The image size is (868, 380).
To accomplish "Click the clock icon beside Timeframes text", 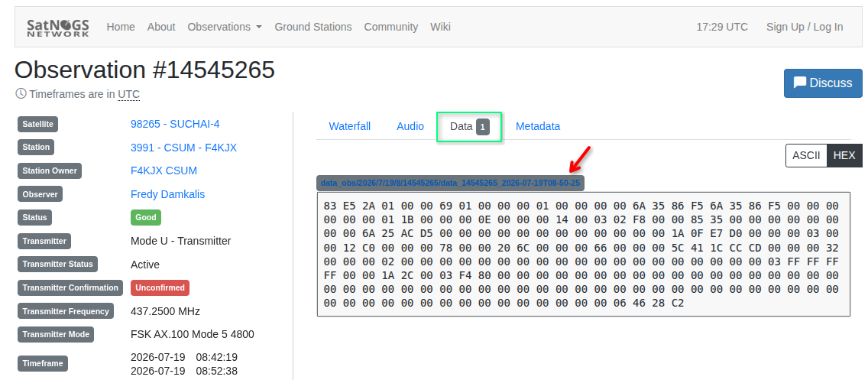I will 21,93.
